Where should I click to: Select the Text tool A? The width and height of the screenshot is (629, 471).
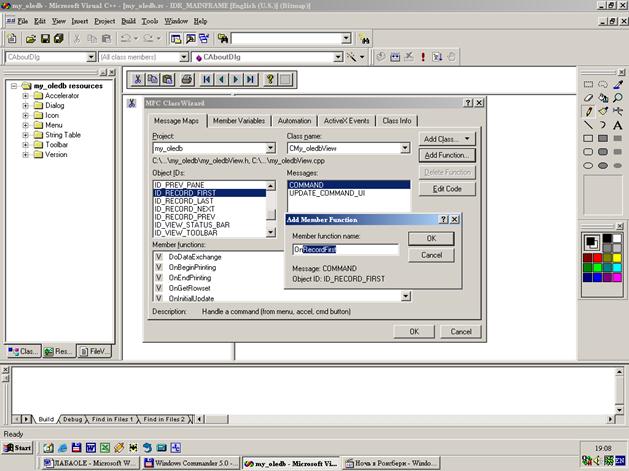618,125
